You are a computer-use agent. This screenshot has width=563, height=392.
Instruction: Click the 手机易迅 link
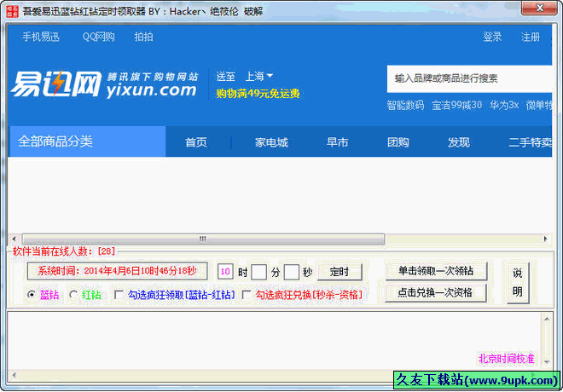click(41, 37)
